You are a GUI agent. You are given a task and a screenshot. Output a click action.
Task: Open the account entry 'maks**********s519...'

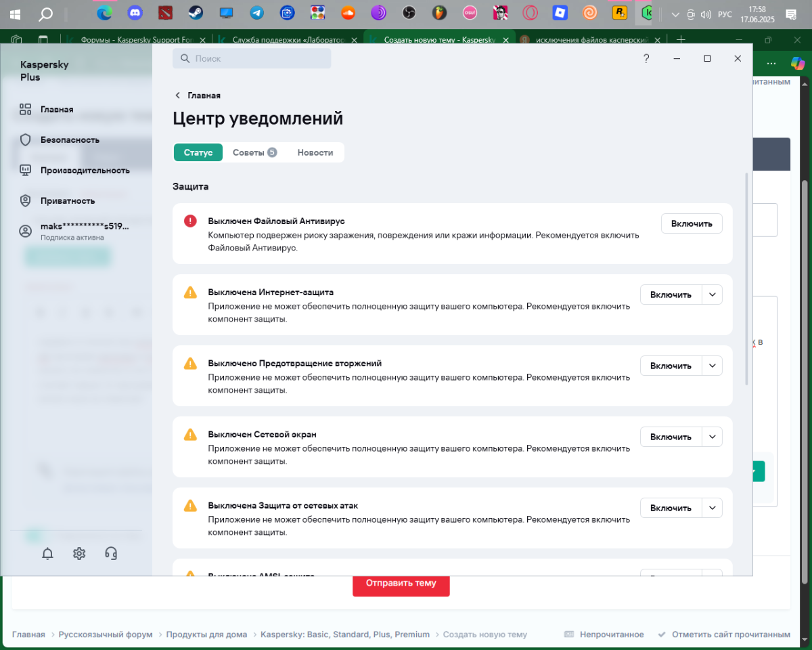74,231
